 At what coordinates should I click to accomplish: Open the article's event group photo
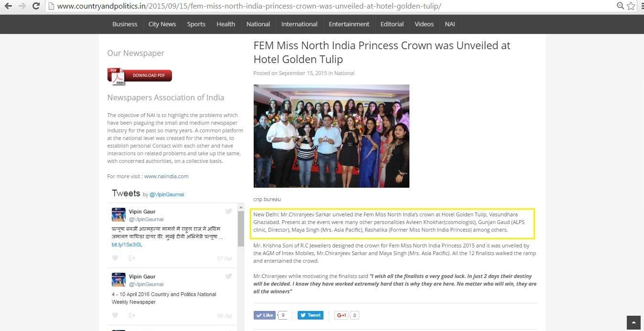pos(332,136)
